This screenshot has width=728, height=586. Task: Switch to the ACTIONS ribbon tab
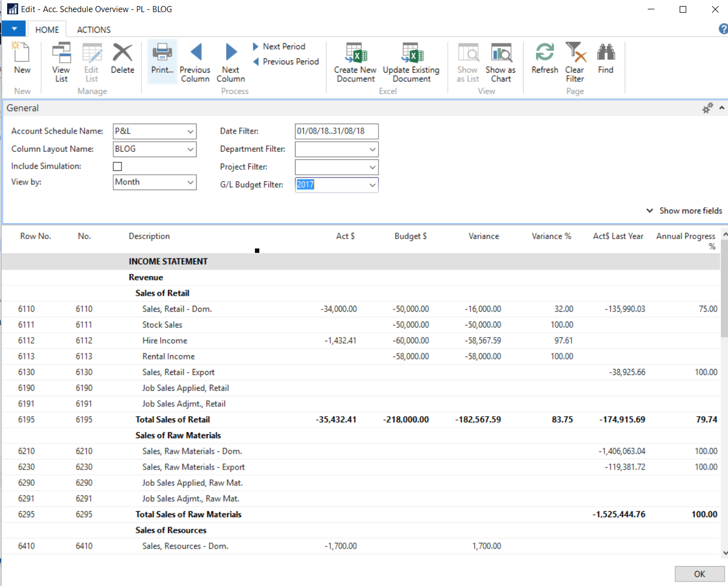click(93, 29)
